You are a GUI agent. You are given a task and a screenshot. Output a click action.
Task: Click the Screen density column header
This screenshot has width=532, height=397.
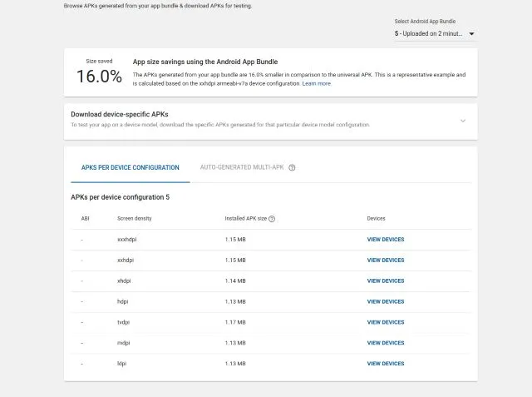click(x=135, y=219)
